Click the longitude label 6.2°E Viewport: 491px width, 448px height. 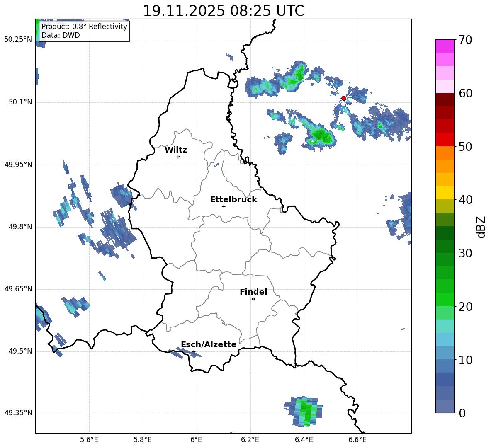250,440
